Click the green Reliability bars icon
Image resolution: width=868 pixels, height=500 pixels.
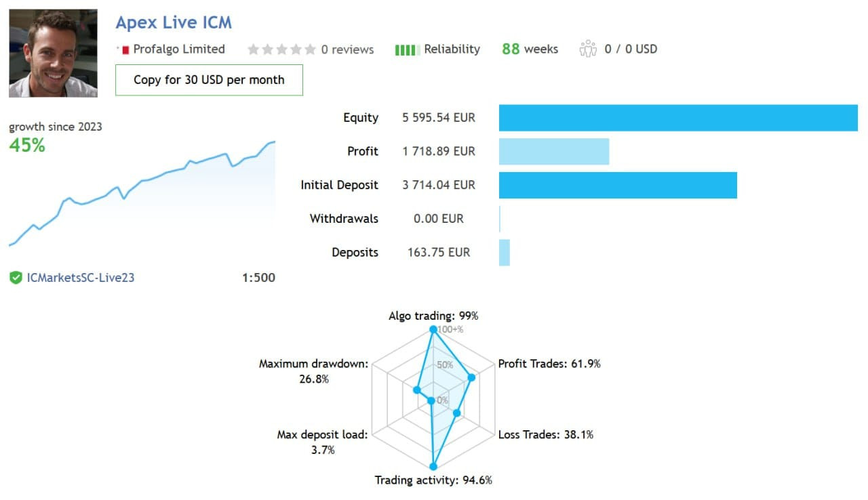406,49
